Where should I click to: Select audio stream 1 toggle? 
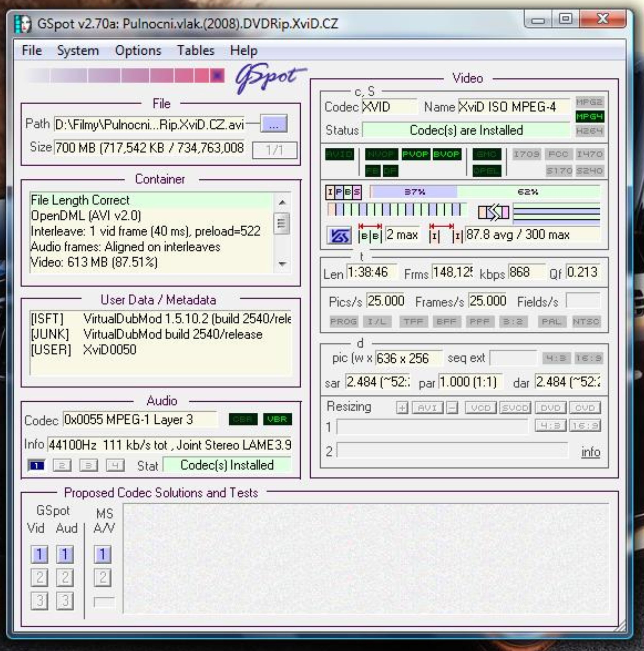[x=36, y=466]
